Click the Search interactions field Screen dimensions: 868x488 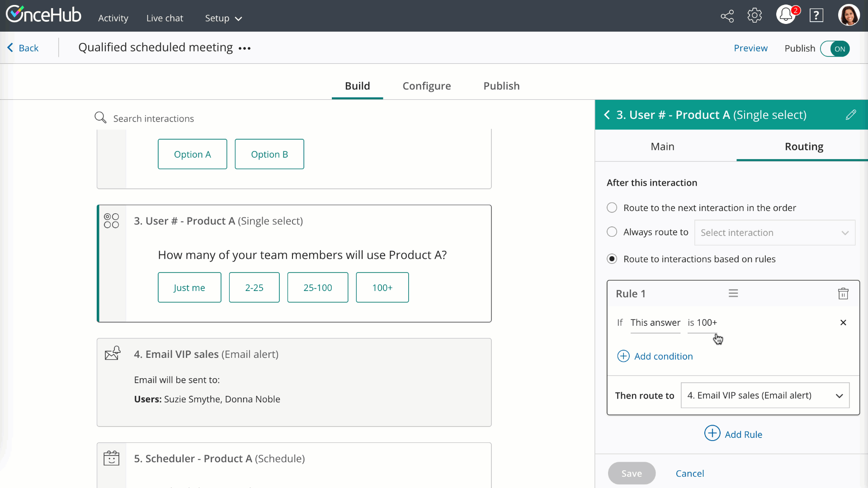pyautogui.click(x=154, y=118)
